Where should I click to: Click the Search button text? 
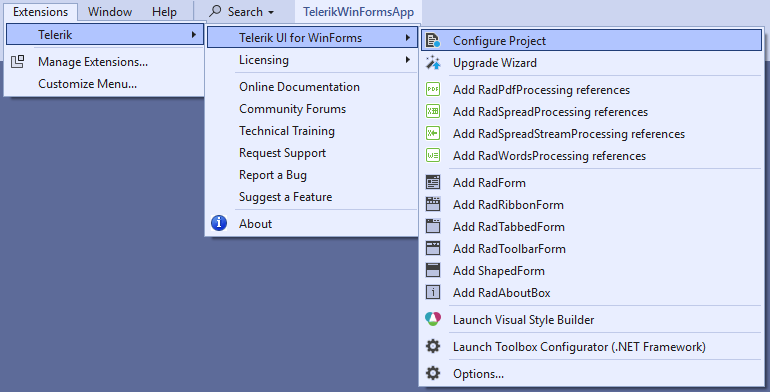(245, 11)
